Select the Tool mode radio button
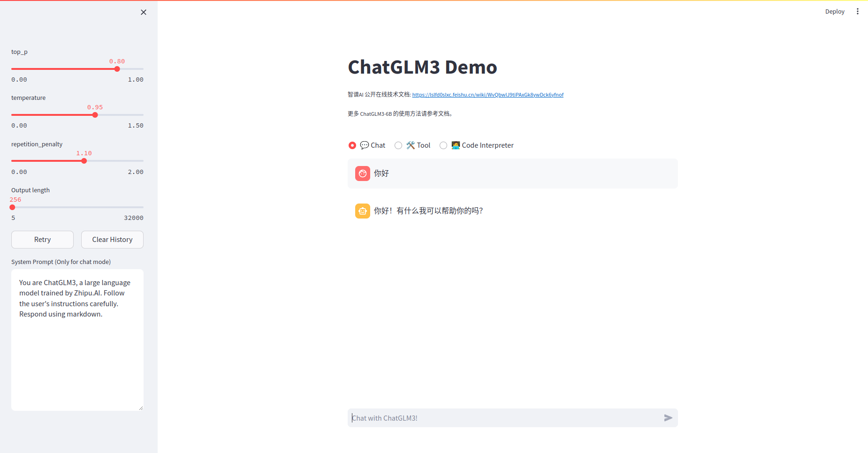The width and height of the screenshot is (868, 453). coord(398,145)
